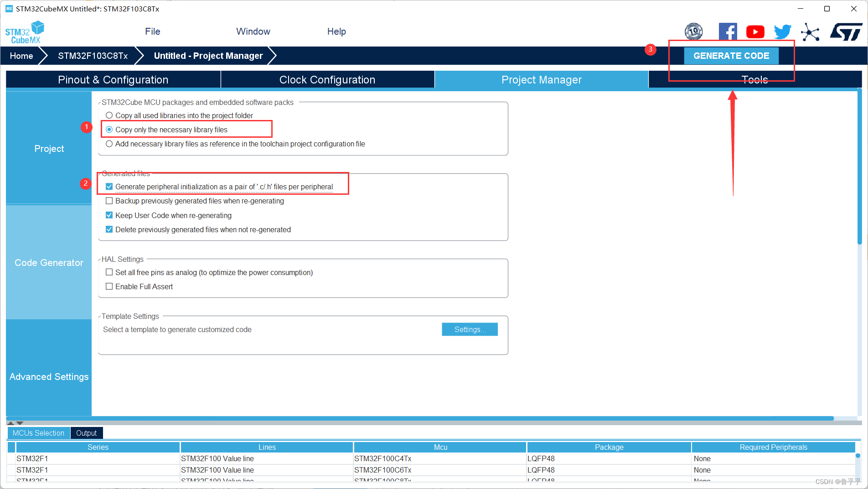Minimize the STM32CubeMX window
The image size is (868, 489).
coord(800,9)
